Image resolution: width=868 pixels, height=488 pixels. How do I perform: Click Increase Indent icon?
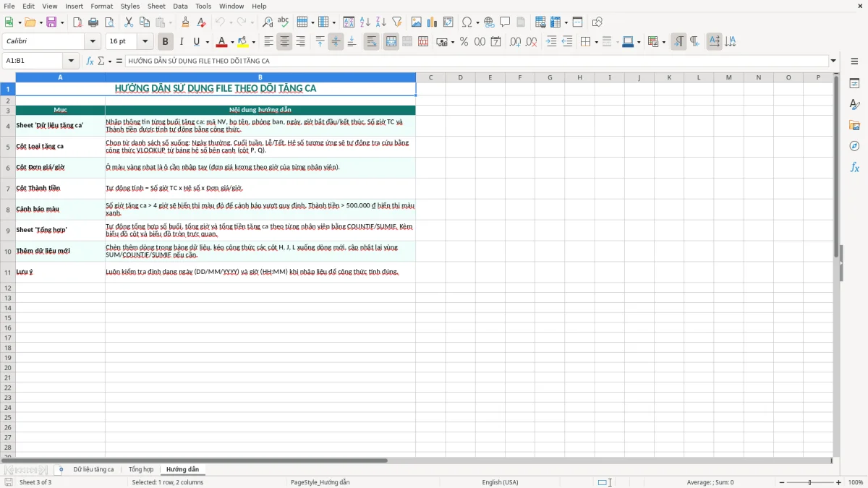(x=551, y=42)
